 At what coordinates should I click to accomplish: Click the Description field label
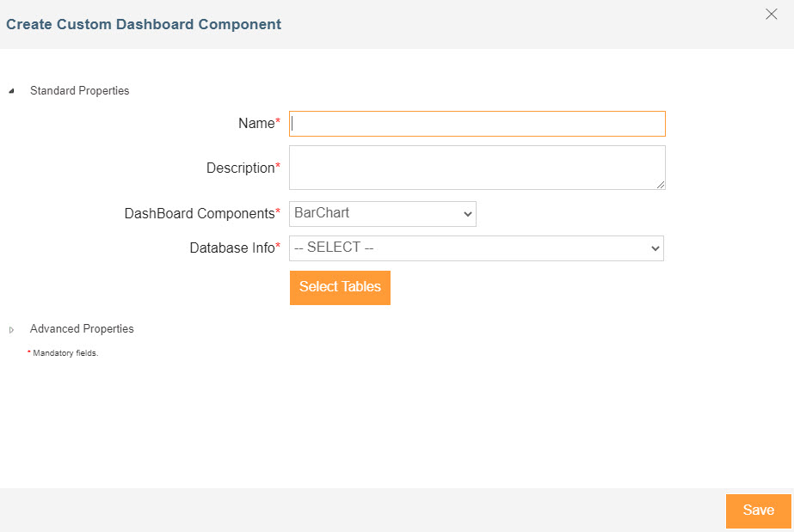(x=240, y=168)
